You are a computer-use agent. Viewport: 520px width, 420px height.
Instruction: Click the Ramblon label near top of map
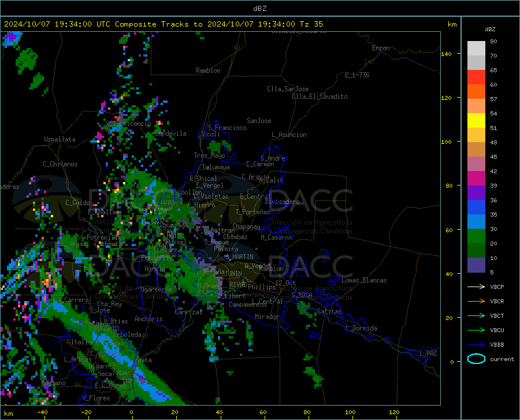point(208,70)
